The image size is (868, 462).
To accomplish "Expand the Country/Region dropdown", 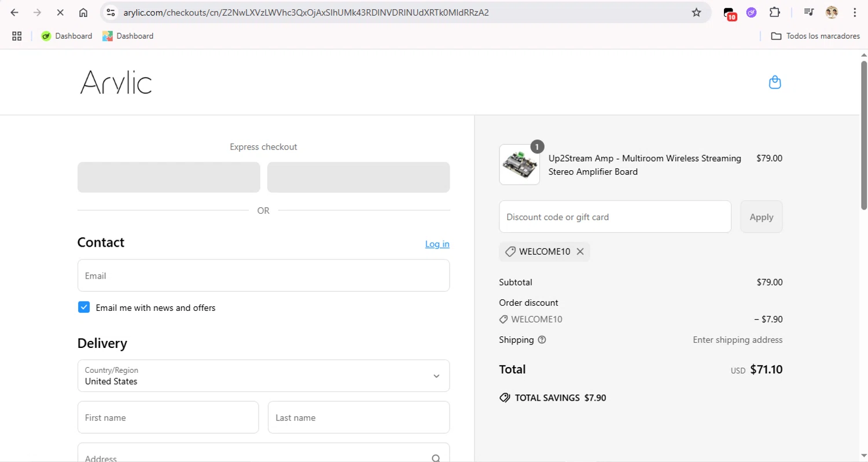I will click(x=263, y=376).
